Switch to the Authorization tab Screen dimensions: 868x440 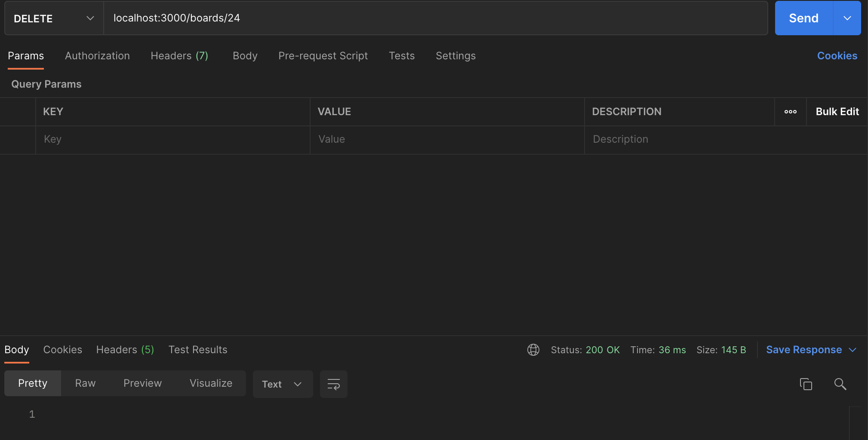(x=97, y=56)
